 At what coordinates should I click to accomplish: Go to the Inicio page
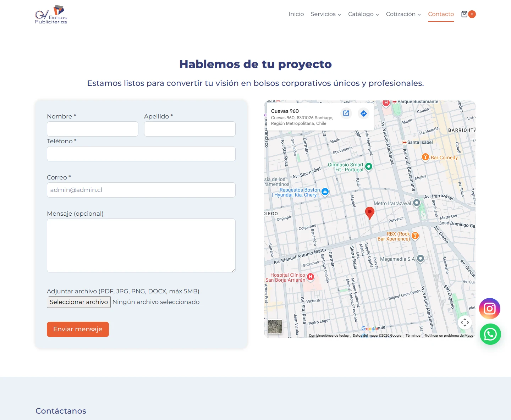296,14
